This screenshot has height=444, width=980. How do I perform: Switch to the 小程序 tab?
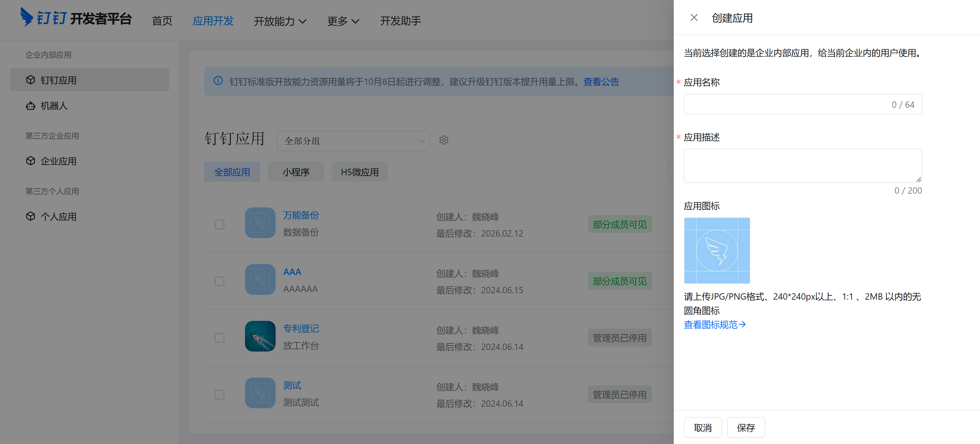click(296, 172)
